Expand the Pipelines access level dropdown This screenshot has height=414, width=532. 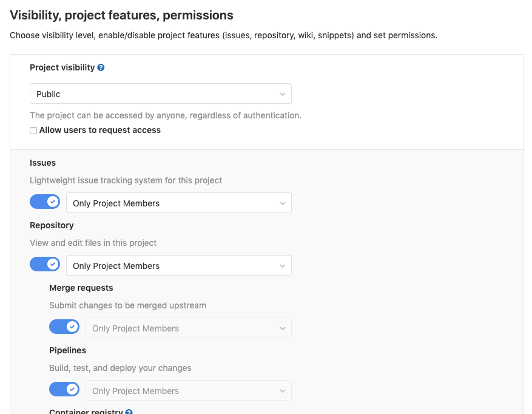189,391
